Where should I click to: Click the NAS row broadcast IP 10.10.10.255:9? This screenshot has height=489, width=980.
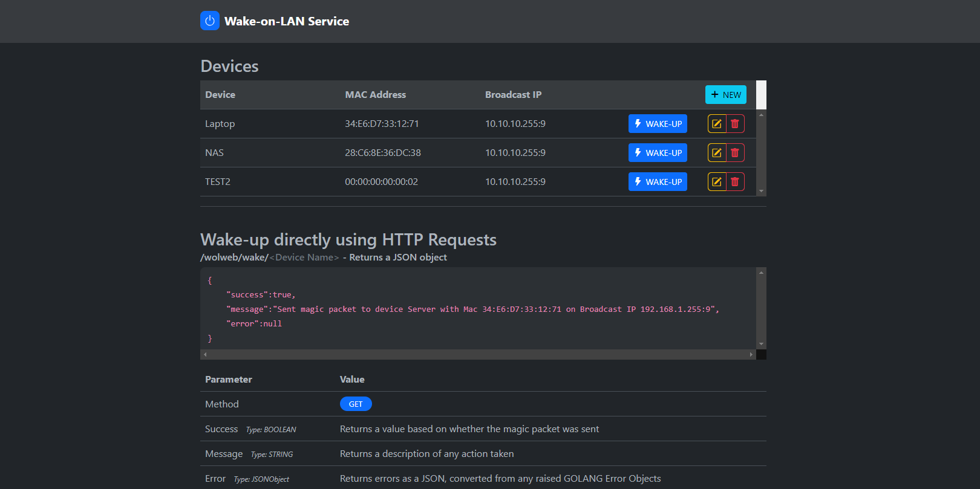point(515,153)
